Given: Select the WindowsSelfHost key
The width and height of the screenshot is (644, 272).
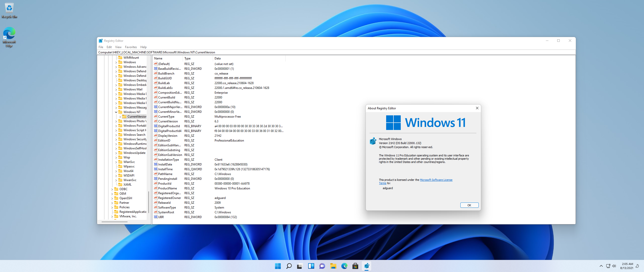Looking at the screenshot, I should click(x=135, y=148).
